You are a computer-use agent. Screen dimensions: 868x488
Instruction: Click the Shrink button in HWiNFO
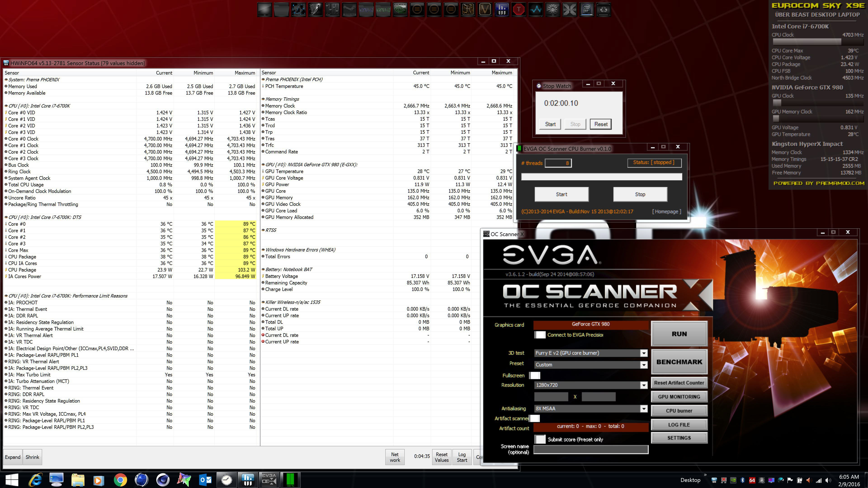[32, 457]
